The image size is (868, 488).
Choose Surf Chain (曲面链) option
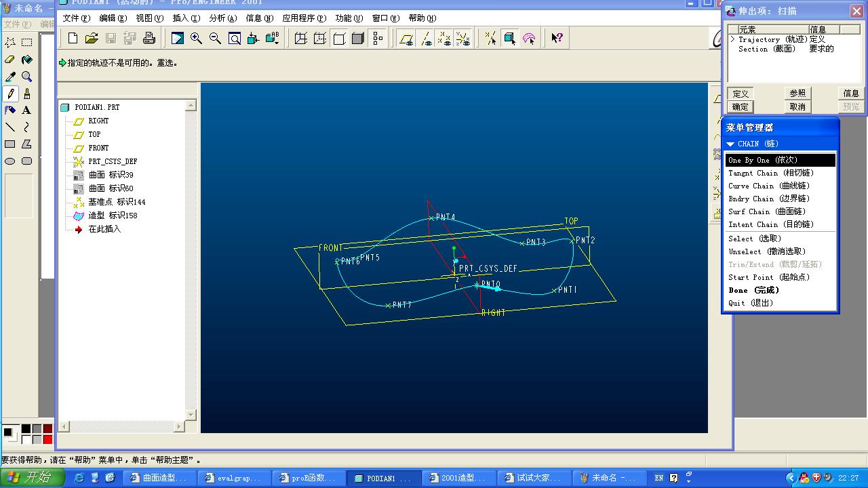tap(780, 211)
